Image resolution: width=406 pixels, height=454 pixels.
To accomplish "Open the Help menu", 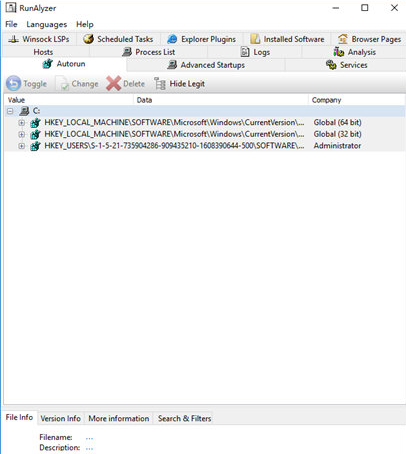I will click(85, 24).
